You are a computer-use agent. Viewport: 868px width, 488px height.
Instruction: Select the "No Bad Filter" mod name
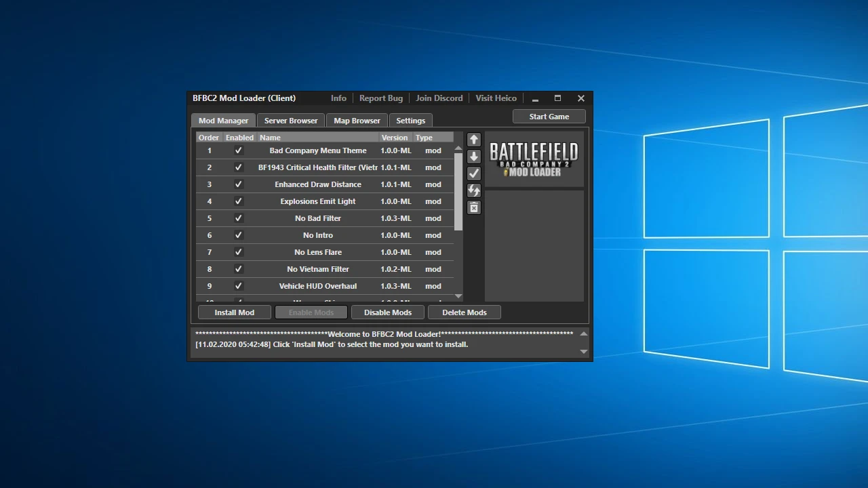pos(318,218)
